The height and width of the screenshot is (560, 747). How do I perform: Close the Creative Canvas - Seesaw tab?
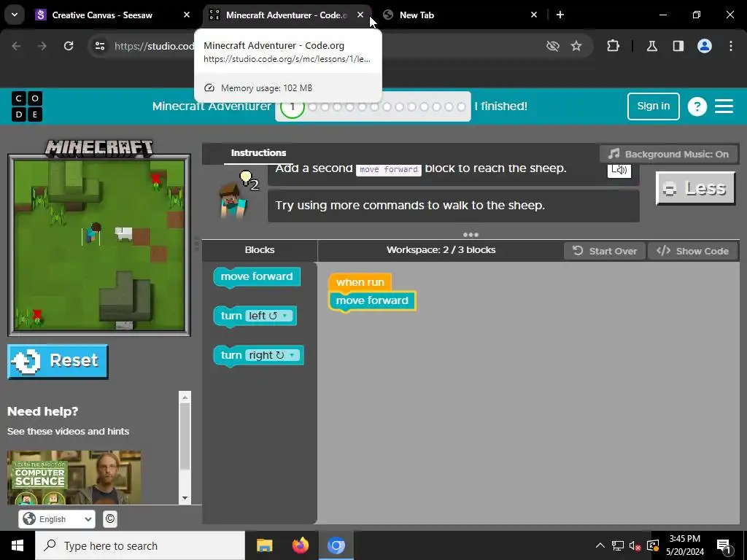187,15
